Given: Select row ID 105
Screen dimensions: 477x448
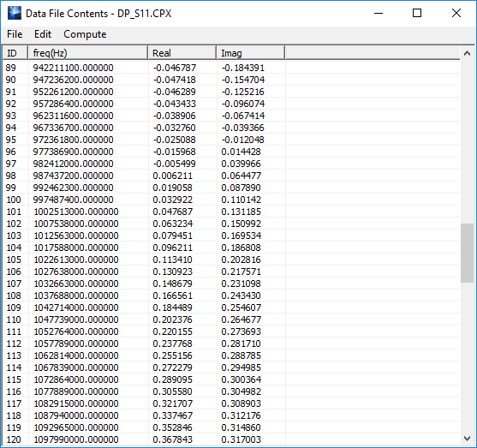Looking at the screenshot, I should (x=14, y=260).
